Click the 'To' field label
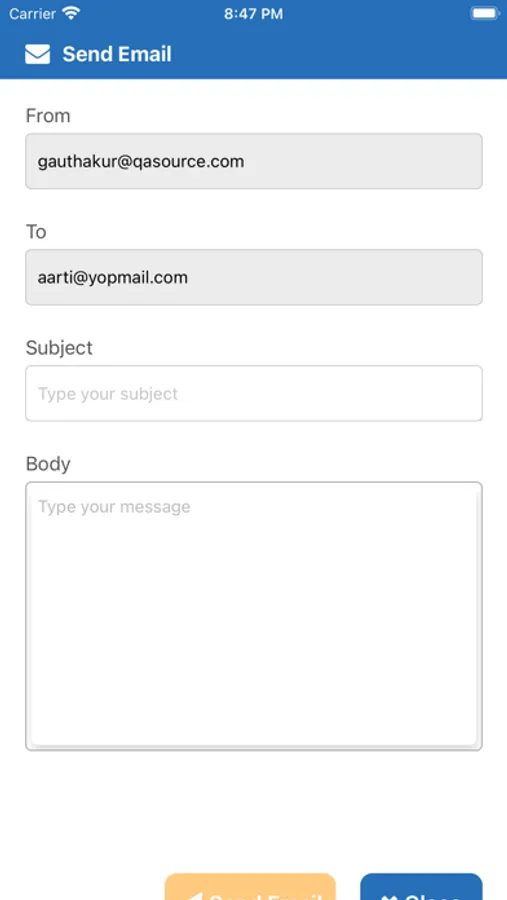 pos(36,231)
